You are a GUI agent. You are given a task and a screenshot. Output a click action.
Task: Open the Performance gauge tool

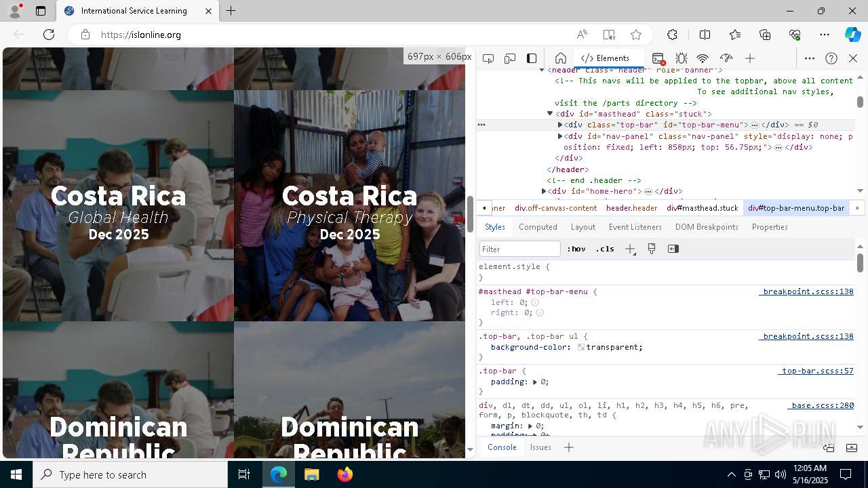tap(726, 58)
